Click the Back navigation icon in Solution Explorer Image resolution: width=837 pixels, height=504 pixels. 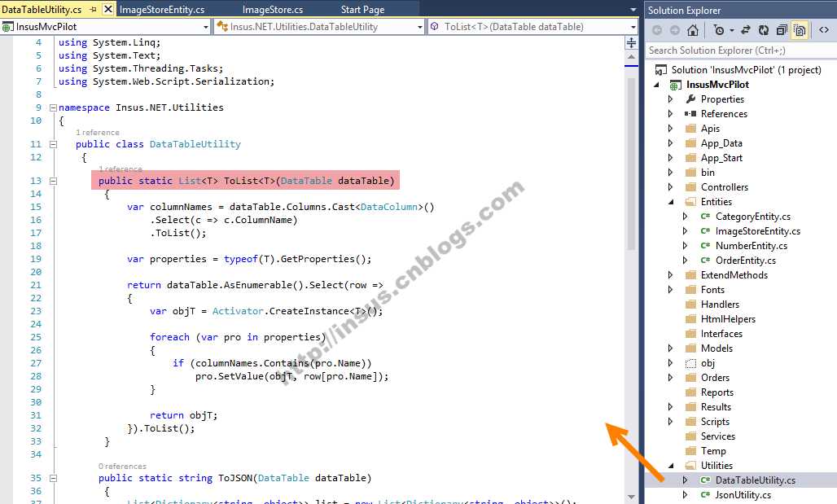pos(657,30)
